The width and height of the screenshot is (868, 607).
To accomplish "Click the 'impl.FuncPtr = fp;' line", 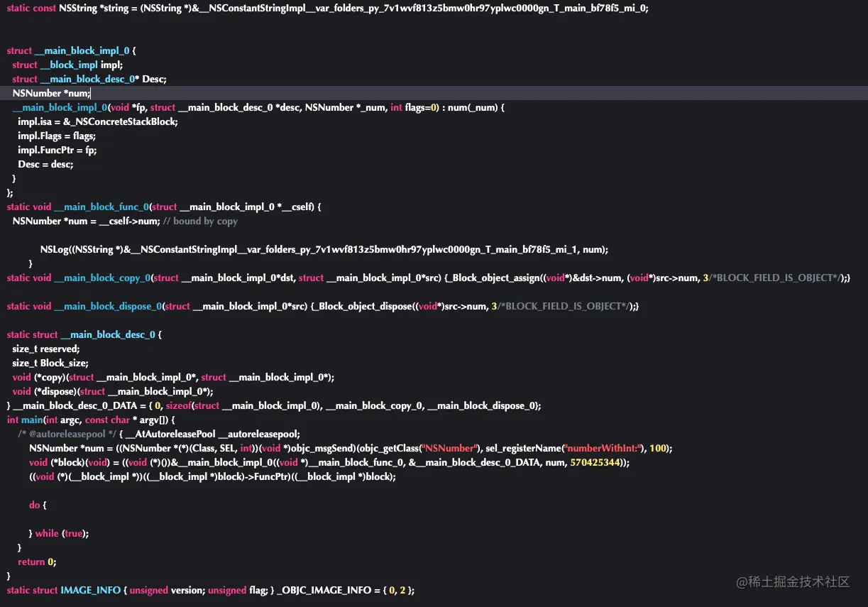I will click(x=57, y=150).
